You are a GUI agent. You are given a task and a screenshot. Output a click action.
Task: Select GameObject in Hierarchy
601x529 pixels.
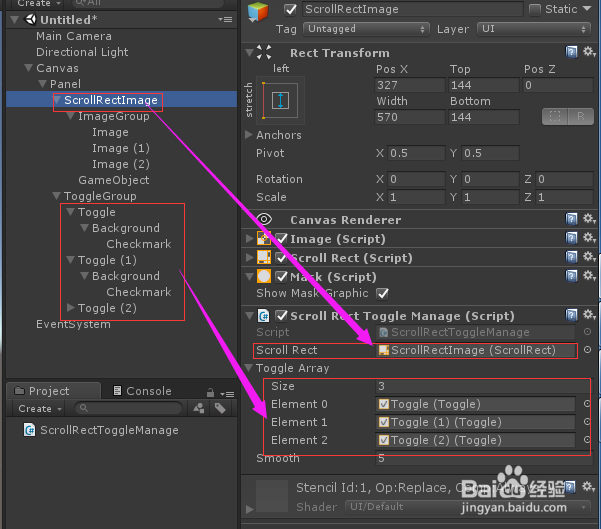click(x=114, y=180)
